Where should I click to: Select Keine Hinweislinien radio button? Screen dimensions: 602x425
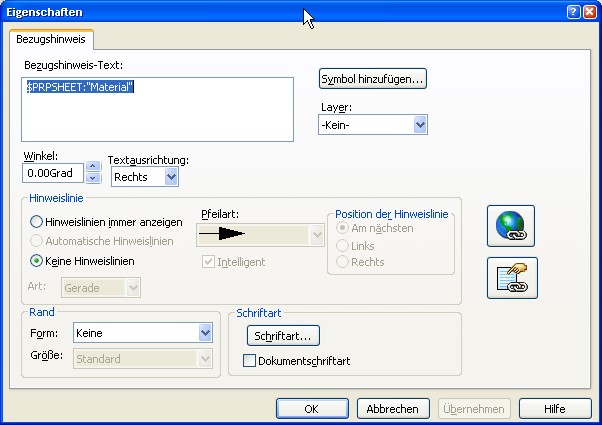(x=36, y=261)
